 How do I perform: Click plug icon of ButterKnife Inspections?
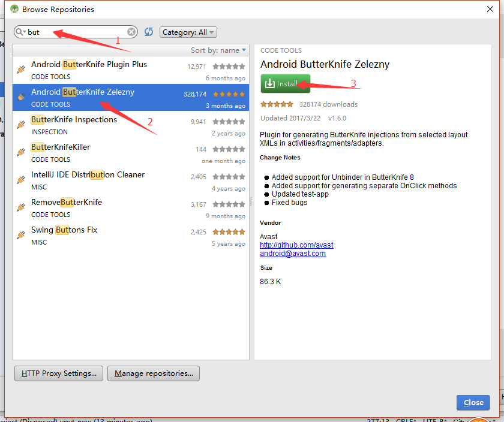click(x=21, y=124)
